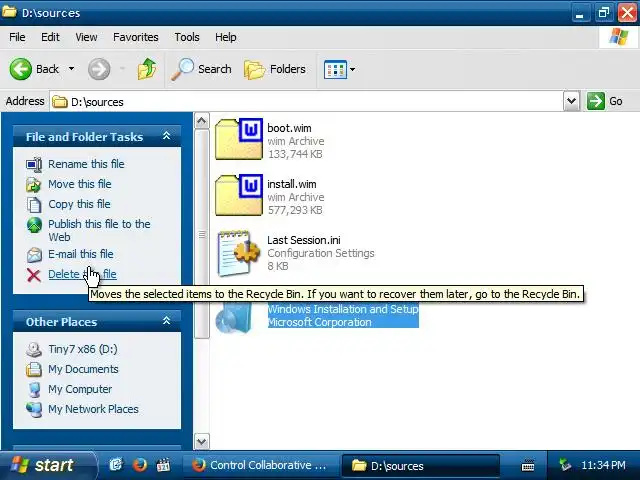Click Delete this file link
The image size is (640, 480).
tap(82, 274)
